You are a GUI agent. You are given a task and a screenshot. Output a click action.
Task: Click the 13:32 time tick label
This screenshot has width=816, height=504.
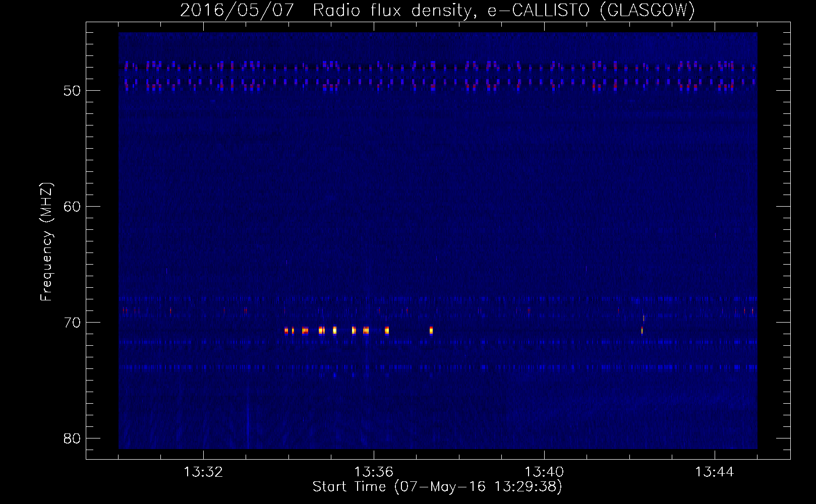point(203,472)
